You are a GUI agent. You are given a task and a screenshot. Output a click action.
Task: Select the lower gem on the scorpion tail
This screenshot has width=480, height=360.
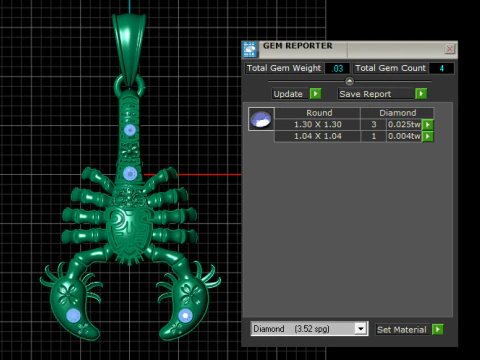pyautogui.click(x=130, y=173)
